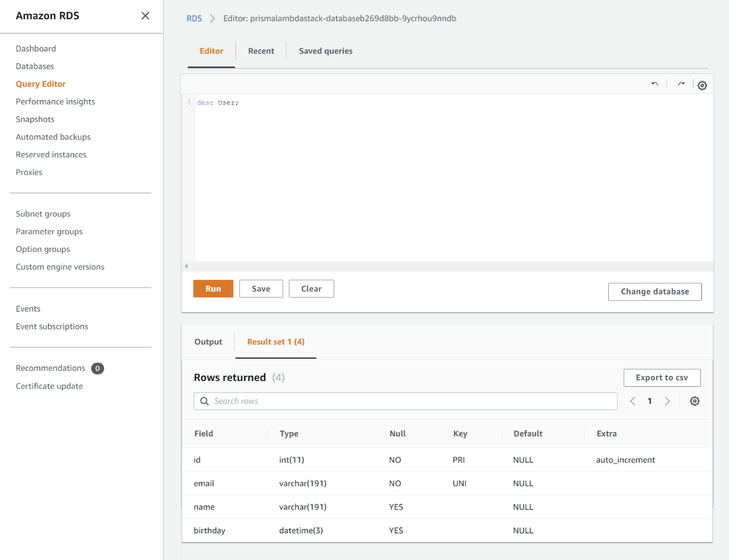Click the Null column header
Screen dimensions: 729x560
point(397,434)
